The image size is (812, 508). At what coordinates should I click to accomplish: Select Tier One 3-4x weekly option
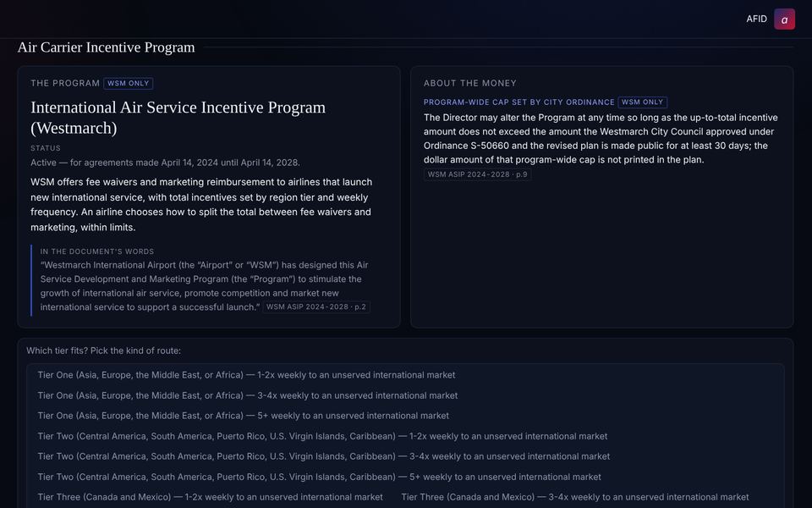pyautogui.click(x=248, y=395)
